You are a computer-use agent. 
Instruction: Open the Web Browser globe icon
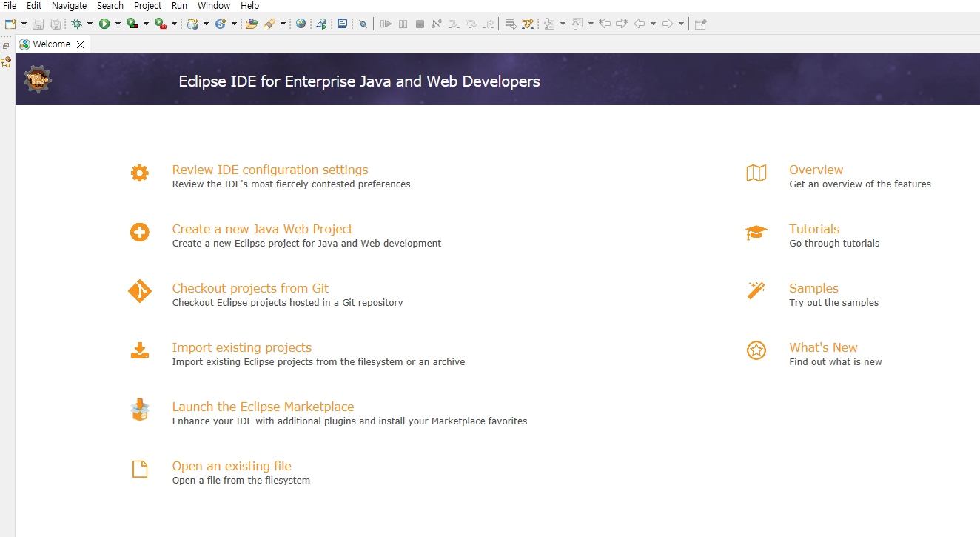(x=301, y=24)
